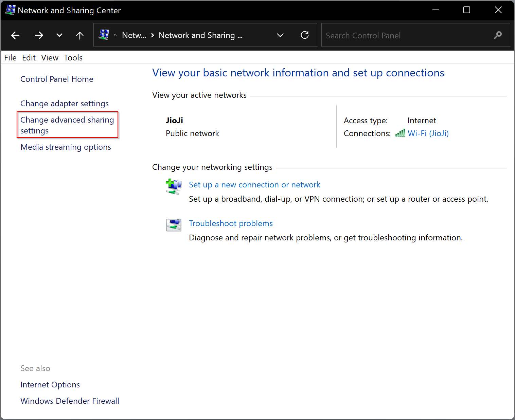The image size is (515, 420).
Task: Open the Edit menu
Action: (x=29, y=58)
